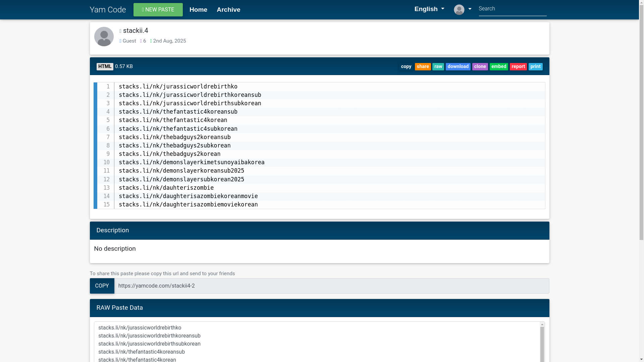Click line 9 thebadguys2korean

170,154
